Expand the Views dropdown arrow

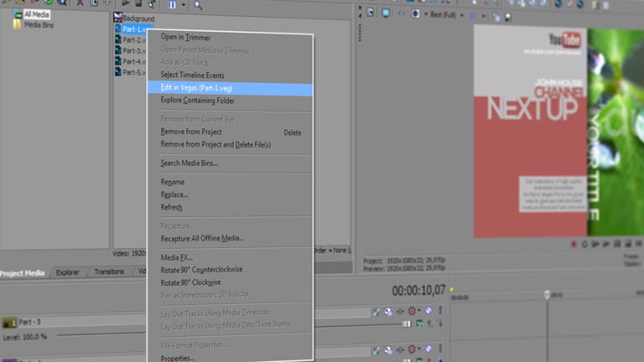(183, 5)
